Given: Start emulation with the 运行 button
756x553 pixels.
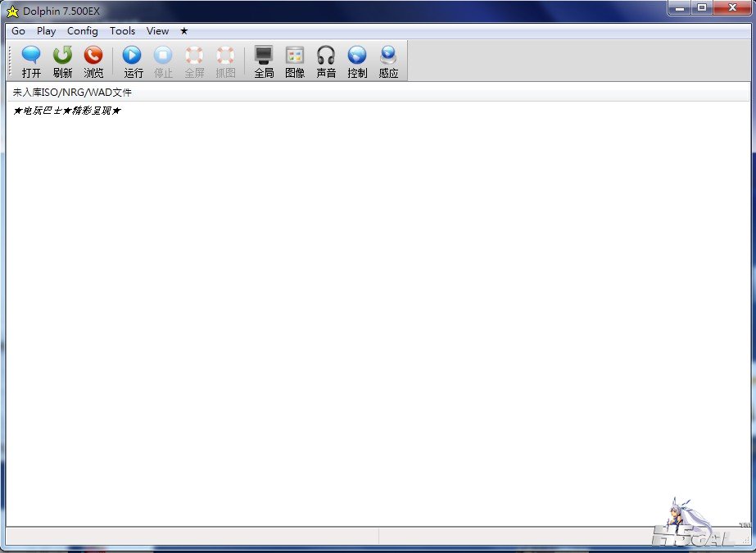Looking at the screenshot, I should pyautogui.click(x=133, y=61).
